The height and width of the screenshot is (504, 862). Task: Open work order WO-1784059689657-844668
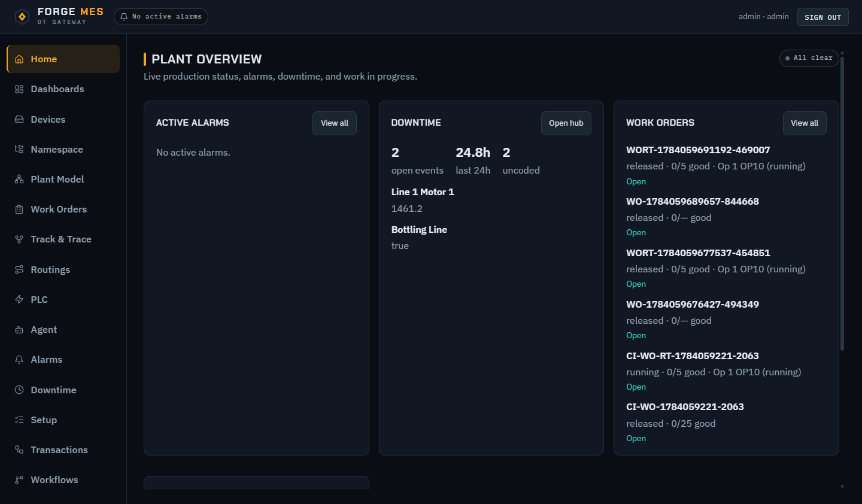[693, 202]
